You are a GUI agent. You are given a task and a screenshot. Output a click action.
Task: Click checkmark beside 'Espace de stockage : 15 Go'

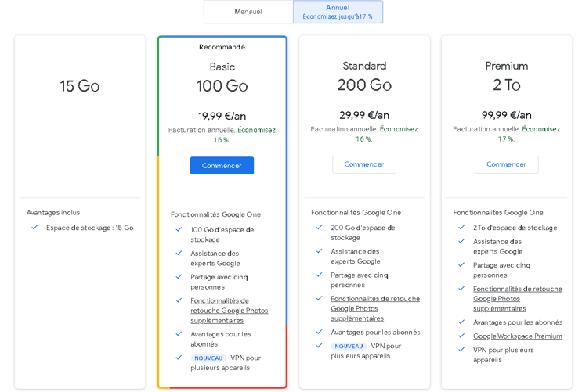(34, 228)
